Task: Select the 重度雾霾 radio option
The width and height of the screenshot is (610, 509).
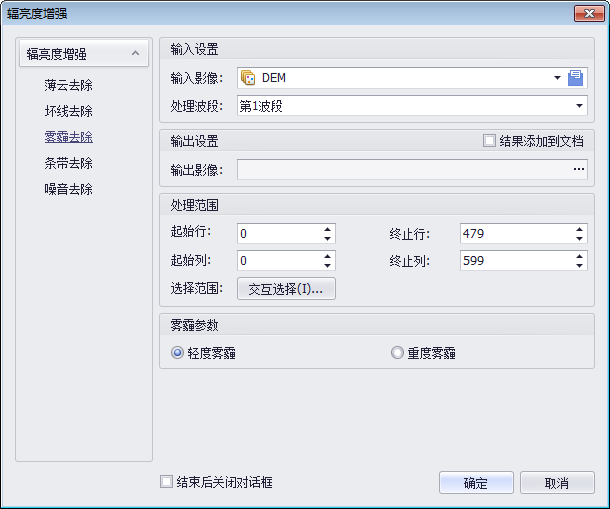Action: 397,353
